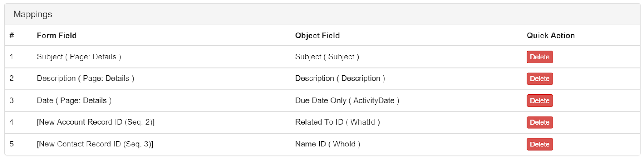Select [New Account Record ID (Seq. 2)] cell

tap(95, 122)
